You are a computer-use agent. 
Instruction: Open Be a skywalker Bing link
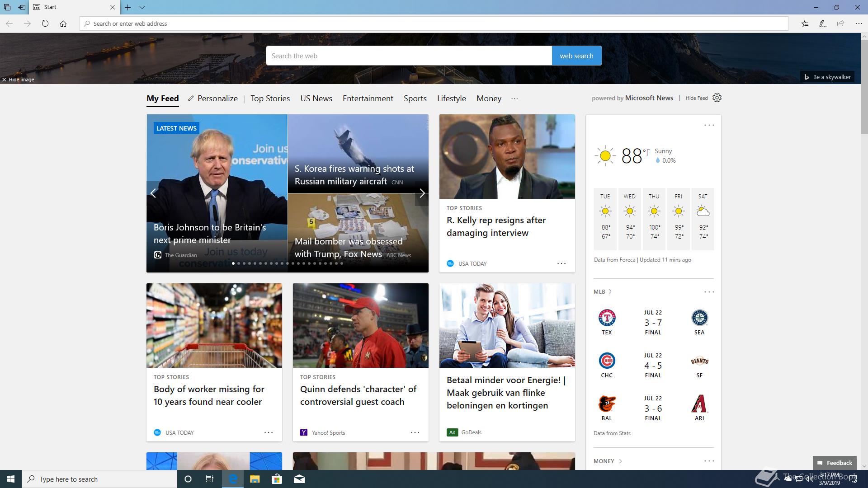point(827,77)
